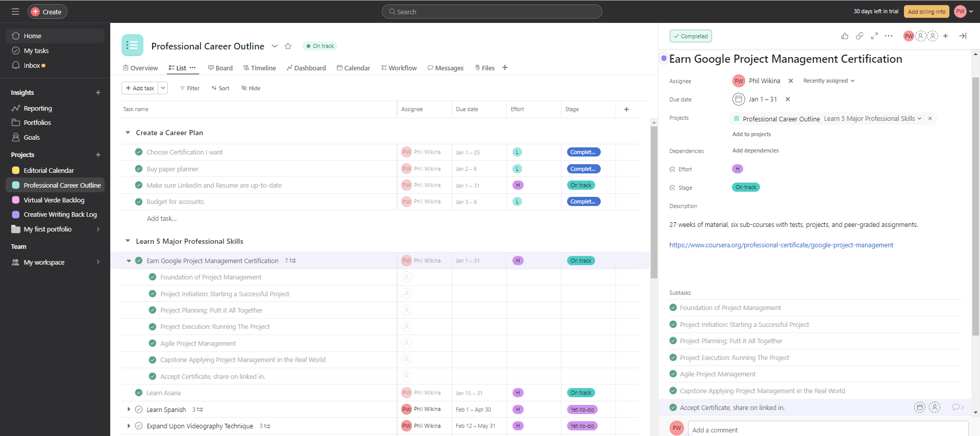Switch to Calendar tab
Image resolution: width=980 pixels, height=436 pixels.
pyautogui.click(x=353, y=68)
